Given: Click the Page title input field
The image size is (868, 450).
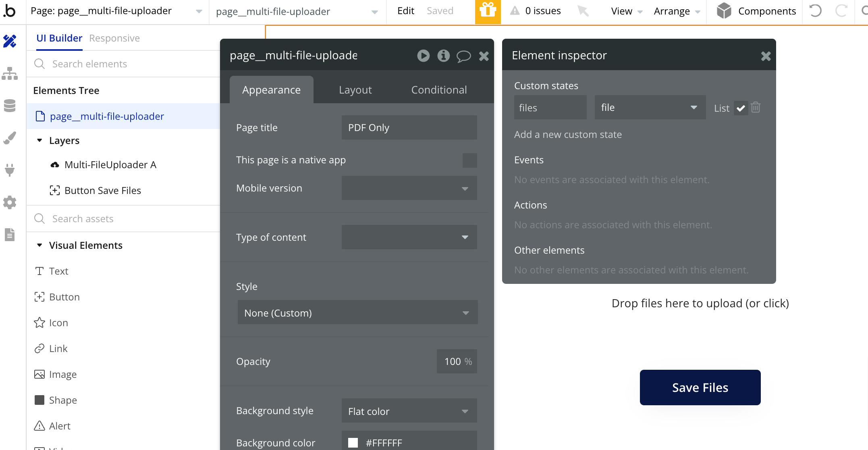Looking at the screenshot, I should [x=409, y=127].
